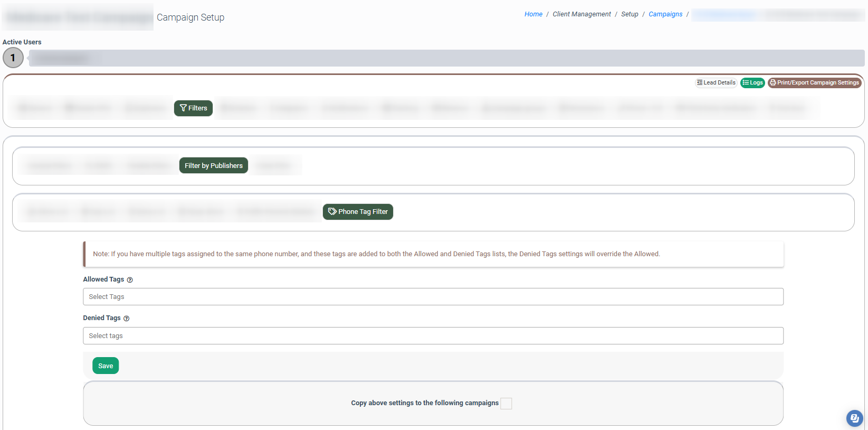The height and width of the screenshot is (430, 868).
Task: Open the campaign Logs
Action: pyautogui.click(x=752, y=83)
